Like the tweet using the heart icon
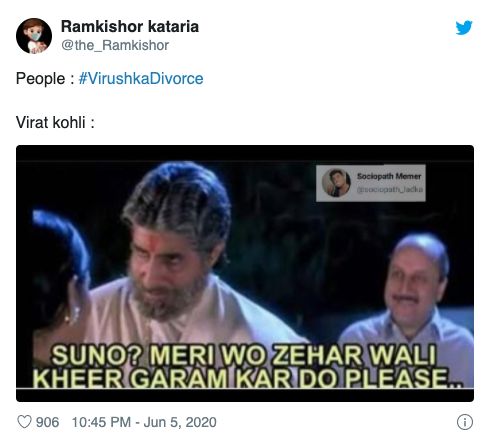The height and width of the screenshot is (442, 490). (x=24, y=422)
